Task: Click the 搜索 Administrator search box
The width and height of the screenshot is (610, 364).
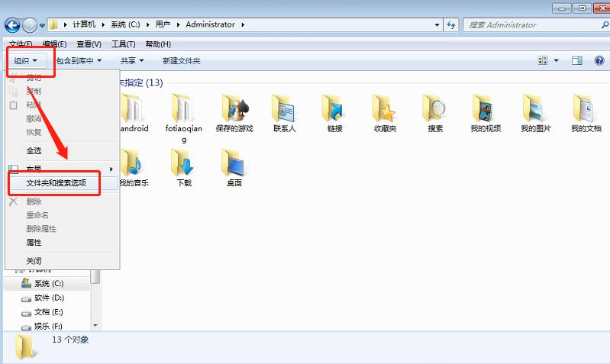Action: [x=527, y=25]
